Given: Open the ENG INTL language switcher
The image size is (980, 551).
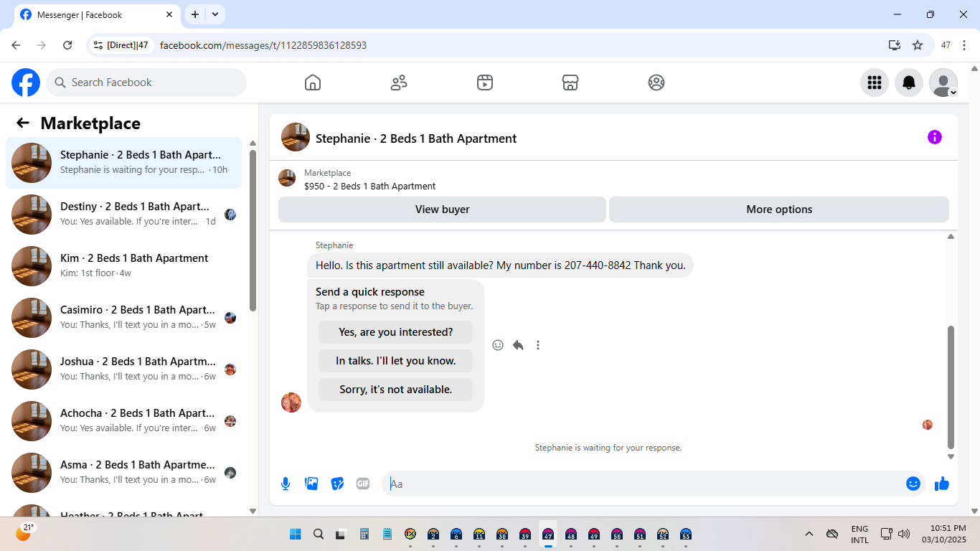Looking at the screenshot, I should pos(859,534).
